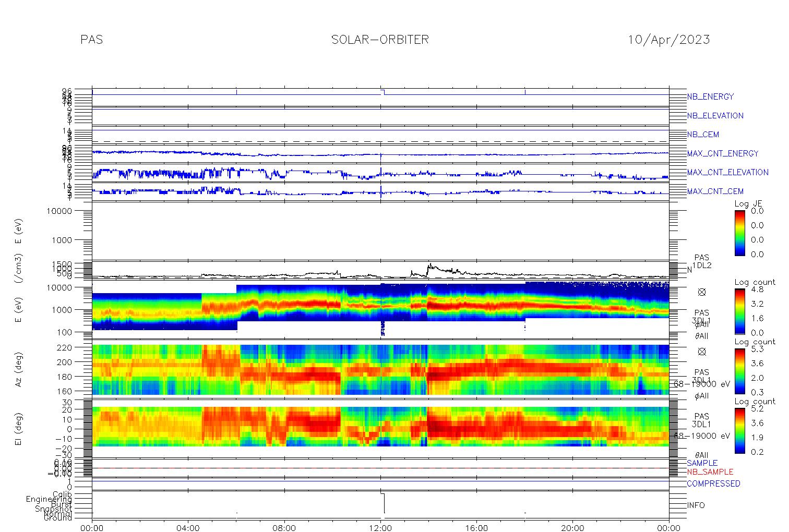Click the COMPRESSED panel label
This screenshot has height=532, width=789.
(x=713, y=483)
